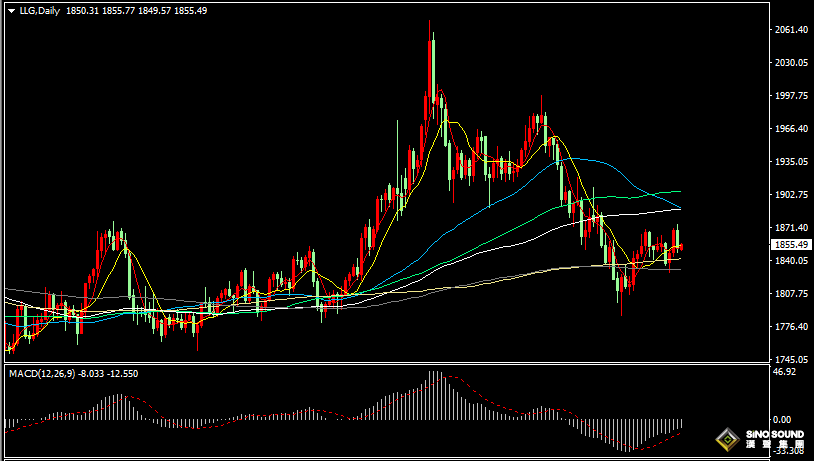Click the high price 1855.77 in the header

point(118,10)
